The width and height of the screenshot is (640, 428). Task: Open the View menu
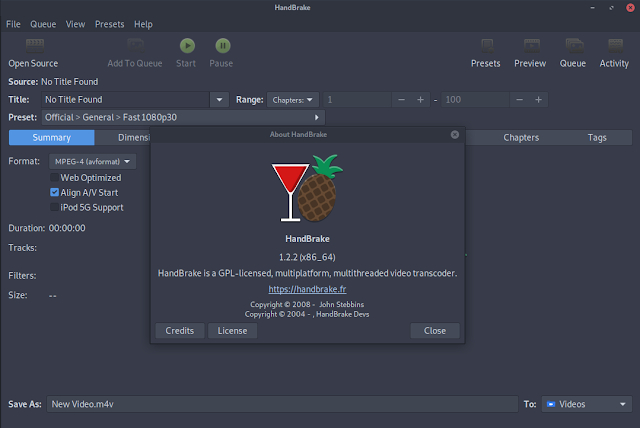(76, 24)
